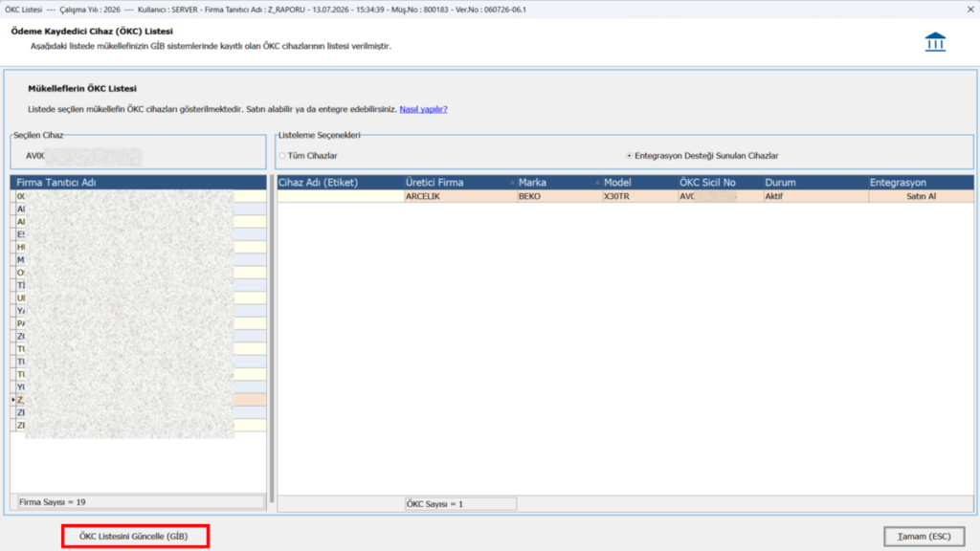
Task: Select the 'X30TR' model cell
Action: pos(639,196)
